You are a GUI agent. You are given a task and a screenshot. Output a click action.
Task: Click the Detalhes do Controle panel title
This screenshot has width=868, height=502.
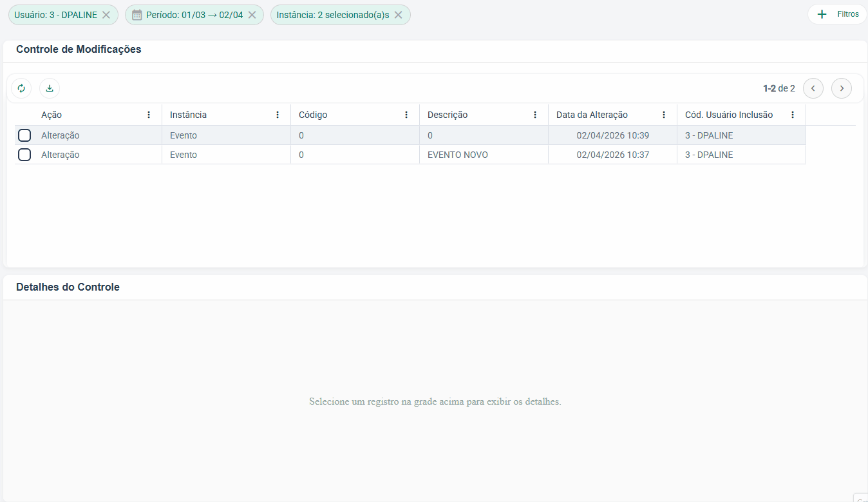(x=68, y=287)
